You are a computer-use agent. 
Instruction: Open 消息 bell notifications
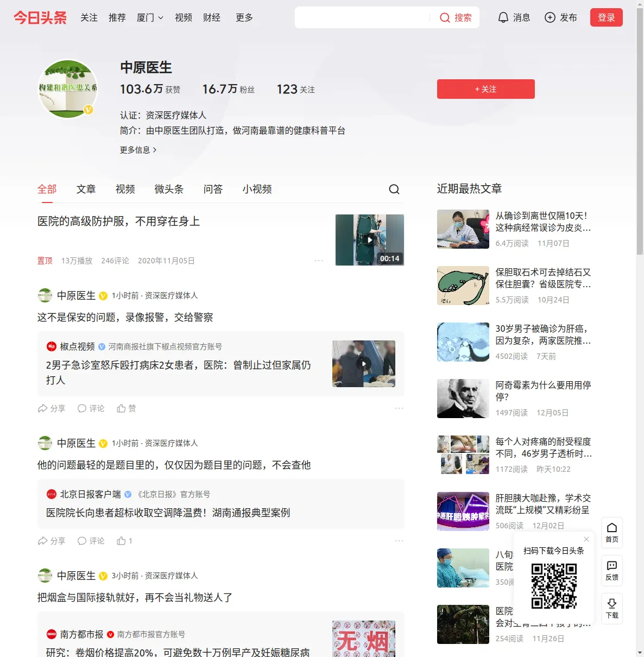coord(503,18)
